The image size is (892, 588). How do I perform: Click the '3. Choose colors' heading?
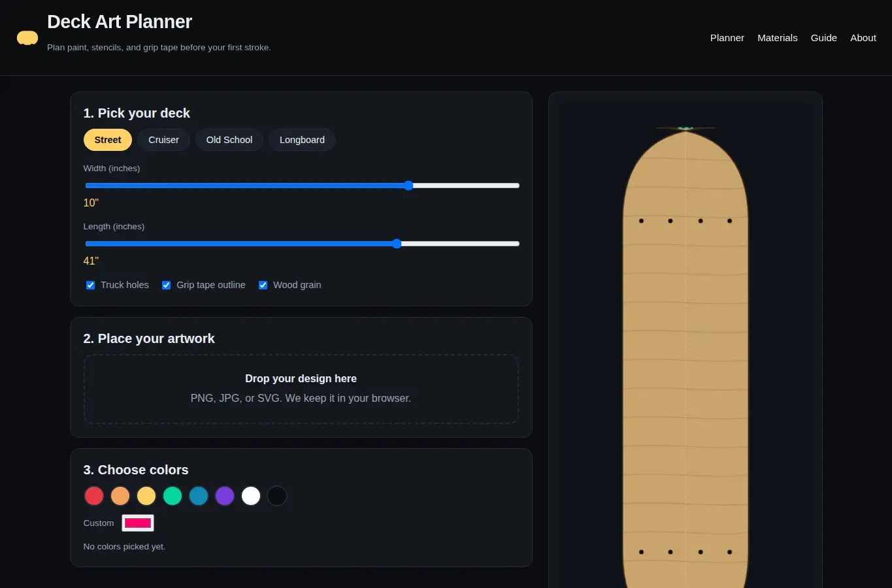point(136,470)
